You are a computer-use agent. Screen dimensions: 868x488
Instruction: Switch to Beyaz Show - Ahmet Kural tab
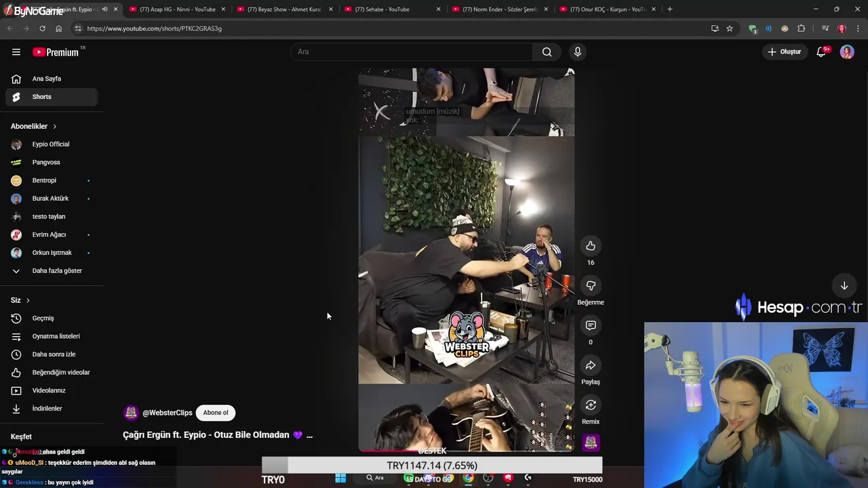click(284, 9)
